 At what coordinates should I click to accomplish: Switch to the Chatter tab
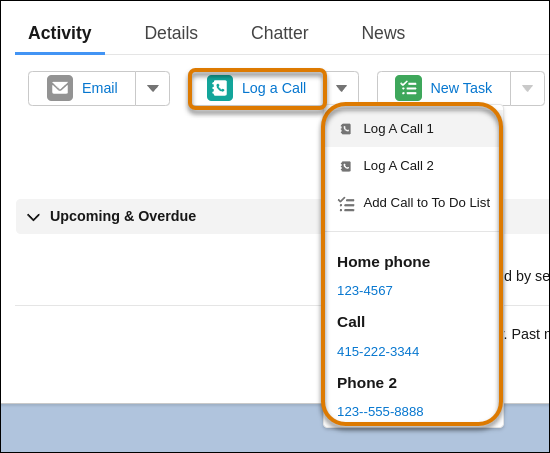(x=280, y=33)
